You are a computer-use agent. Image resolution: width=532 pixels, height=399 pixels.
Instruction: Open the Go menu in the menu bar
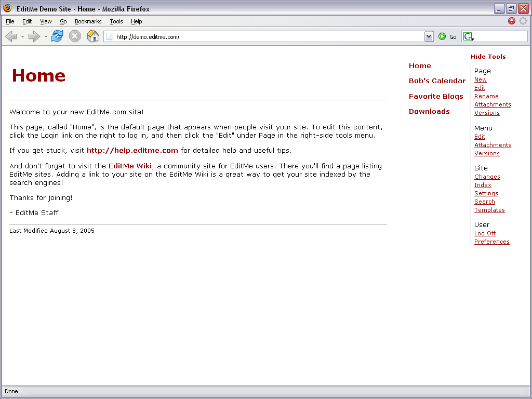pyautogui.click(x=63, y=21)
